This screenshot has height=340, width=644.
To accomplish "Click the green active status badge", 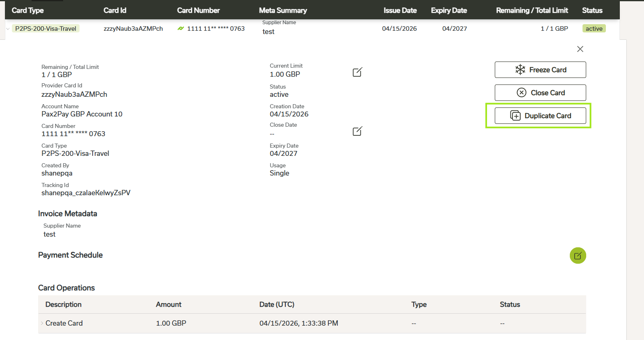I will click(x=594, y=29).
